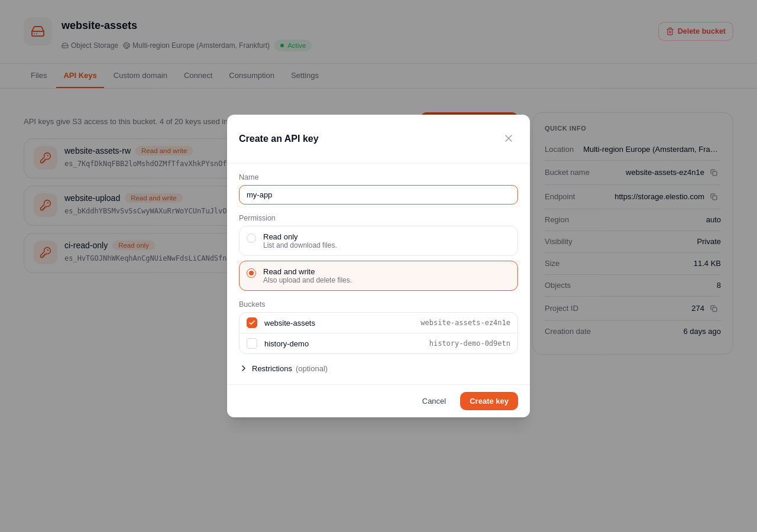Open the Files tab
This screenshot has height=532, width=757.
tap(39, 76)
